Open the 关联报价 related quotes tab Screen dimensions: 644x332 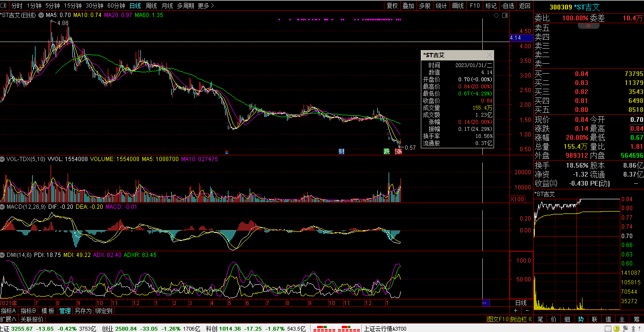pyautogui.click(x=32, y=319)
